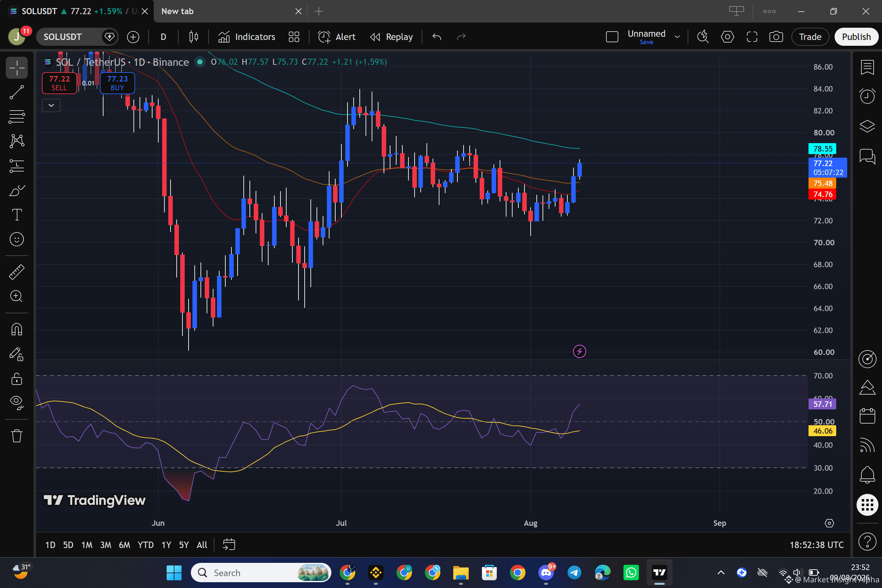The height and width of the screenshot is (588, 882).
Task: Select the trend line drawing tool
Action: click(x=16, y=92)
